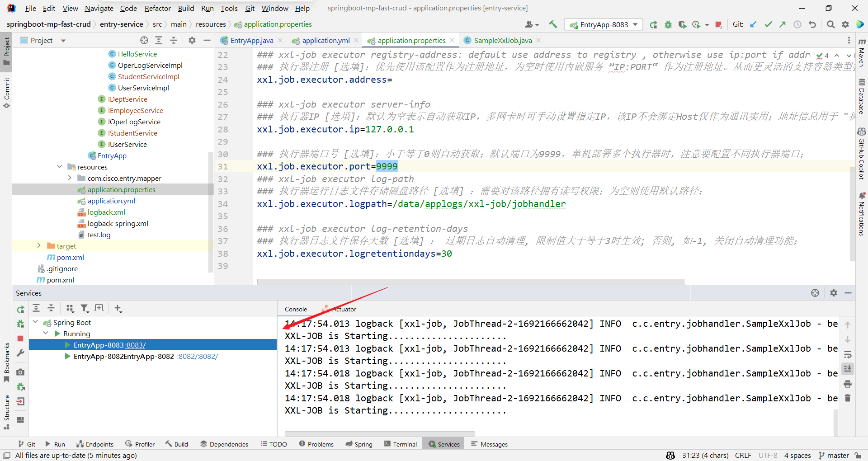The height and width of the screenshot is (461, 868).
Task: Rerun EntryApp-8083 from the top toolbar
Action: [653, 24]
